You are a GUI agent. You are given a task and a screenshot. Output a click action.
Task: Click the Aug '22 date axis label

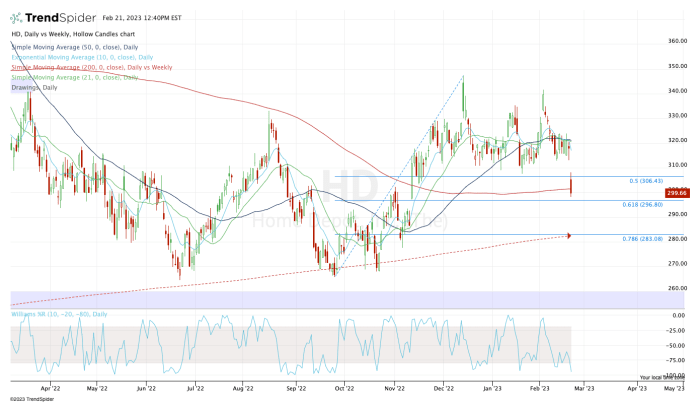(x=243, y=388)
